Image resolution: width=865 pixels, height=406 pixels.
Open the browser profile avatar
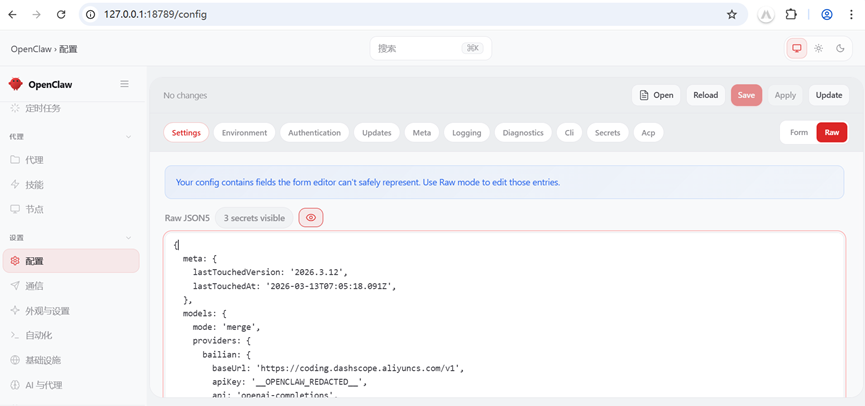826,14
